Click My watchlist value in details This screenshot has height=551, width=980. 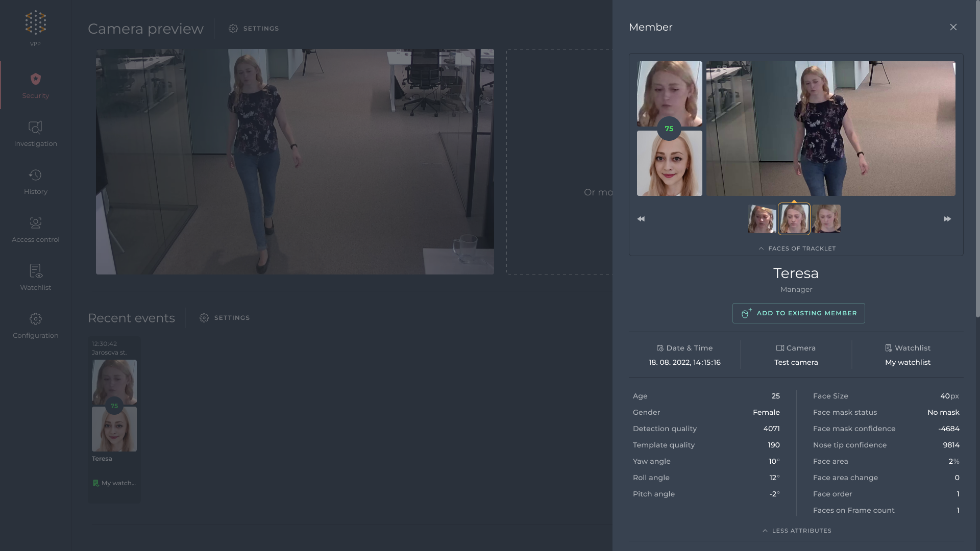coord(908,362)
